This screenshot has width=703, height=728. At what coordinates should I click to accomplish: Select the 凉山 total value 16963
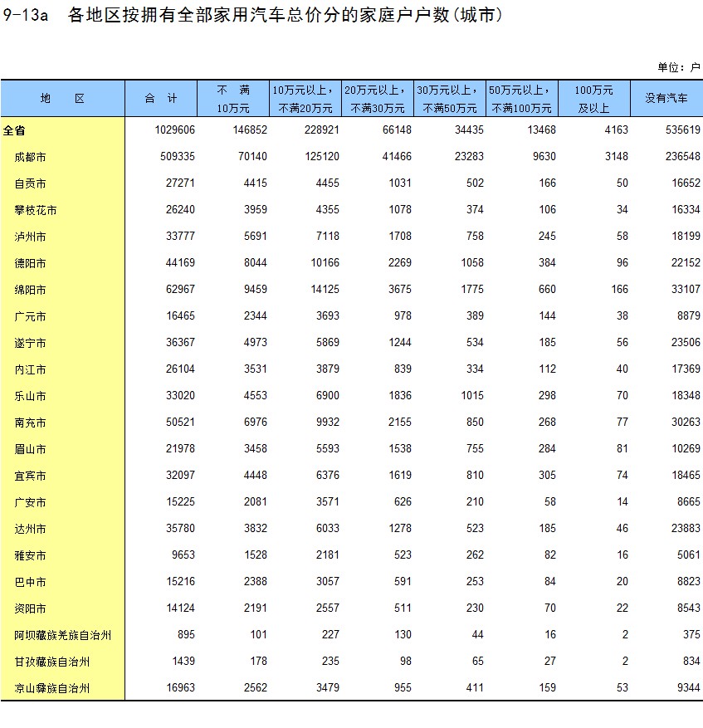tap(180, 687)
